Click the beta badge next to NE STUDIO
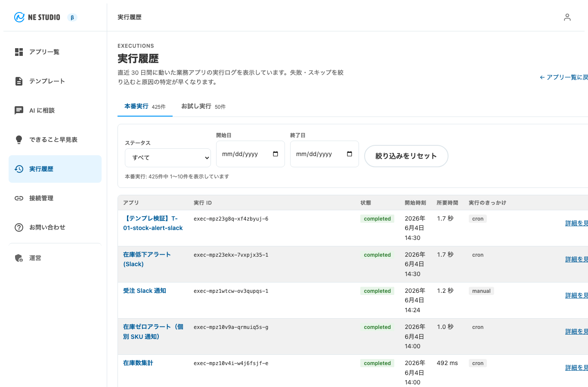This screenshot has height=387, width=588. point(72,18)
